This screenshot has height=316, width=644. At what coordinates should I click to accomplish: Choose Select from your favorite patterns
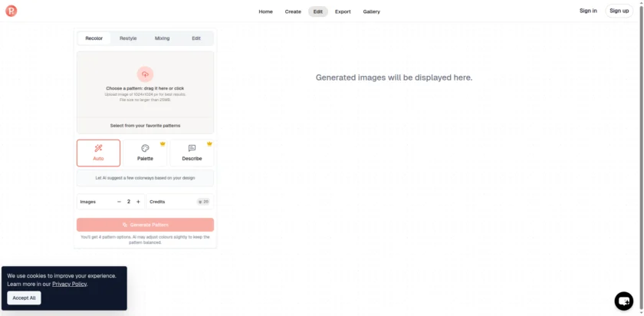(x=145, y=125)
